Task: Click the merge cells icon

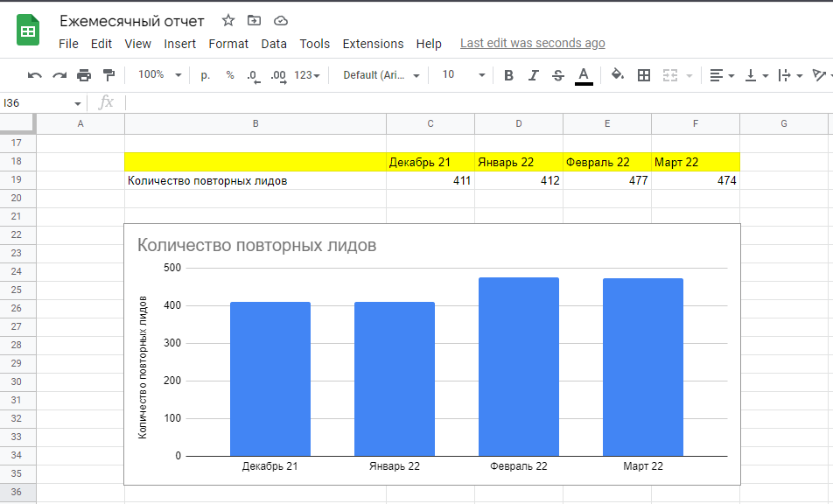Action: pos(670,75)
